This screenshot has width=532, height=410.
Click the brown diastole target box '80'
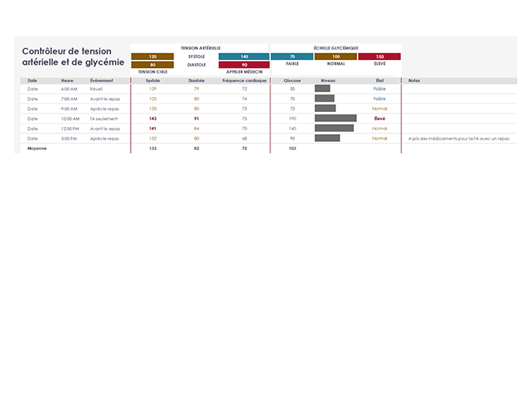152,65
